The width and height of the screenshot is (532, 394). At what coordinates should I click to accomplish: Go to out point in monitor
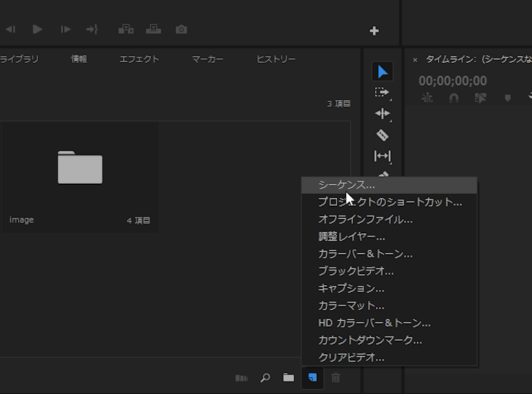(92, 29)
